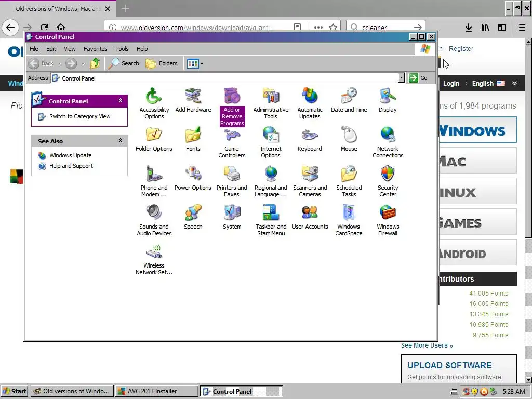The width and height of the screenshot is (532, 399).
Task: Open Security Center icon
Action: [388, 181]
